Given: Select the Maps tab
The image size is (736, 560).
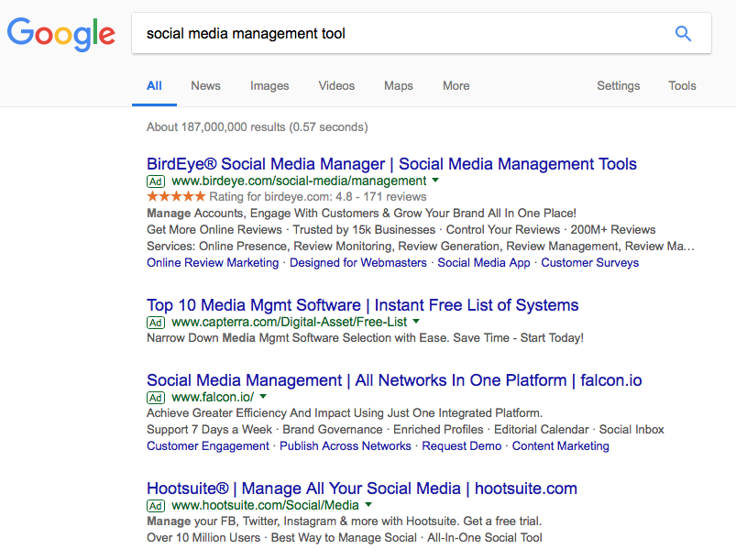Looking at the screenshot, I should (x=398, y=85).
